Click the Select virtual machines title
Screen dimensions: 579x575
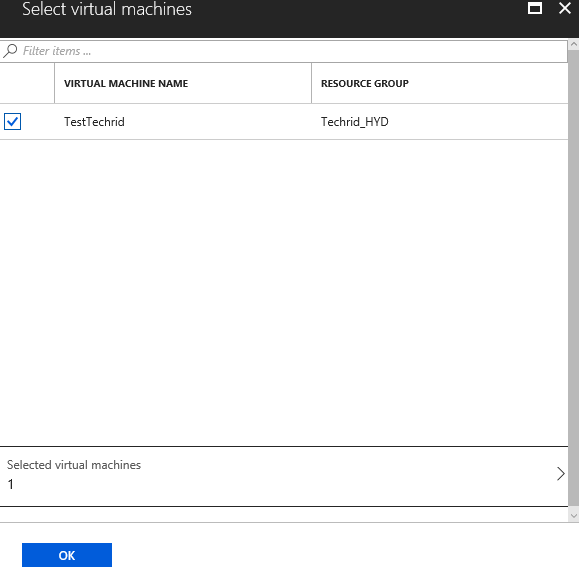pos(107,9)
